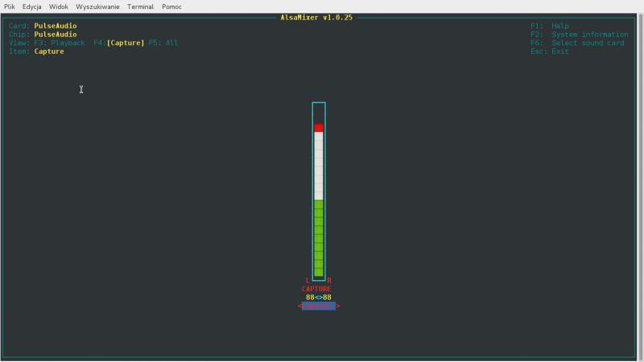Screen dimensions: 644x362
Task: Click F2 System information
Action: [579, 35]
